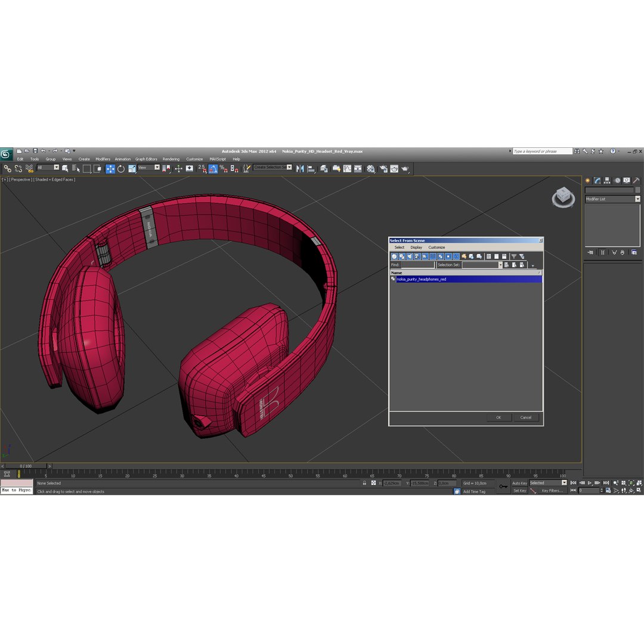Click the Align tool icon
Screen dimensions: 644x644
tap(311, 168)
